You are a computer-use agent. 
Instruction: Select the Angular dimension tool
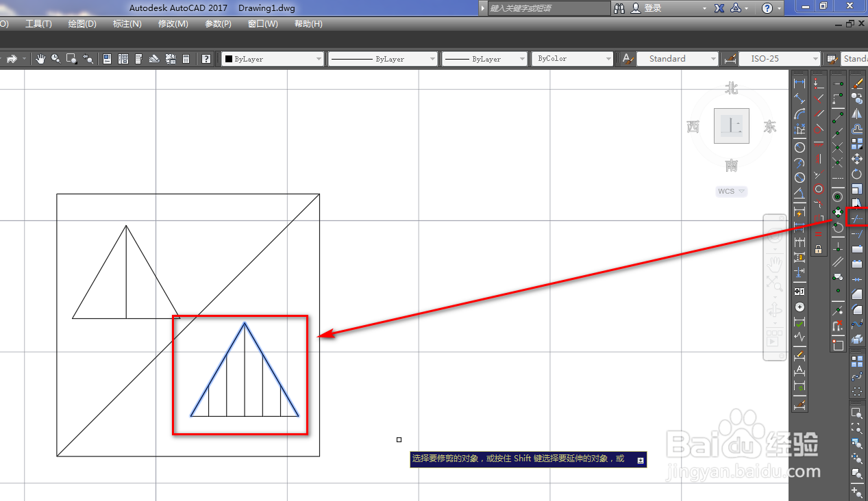click(x=799, y=194)
